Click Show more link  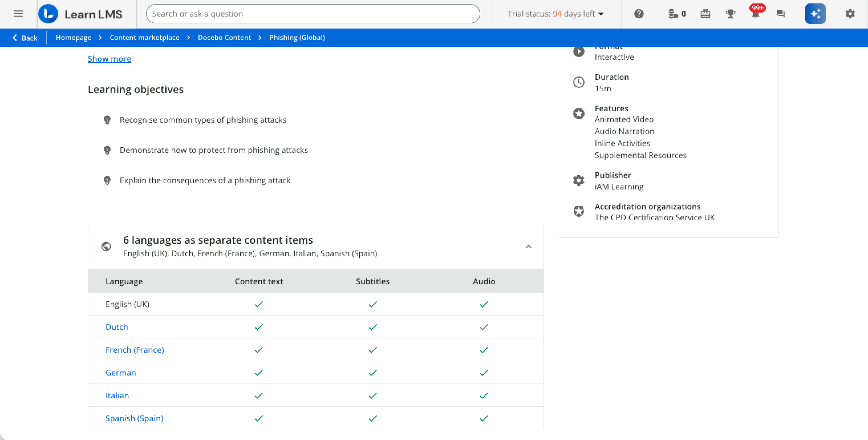pyautogui.click(x=109, y=59)
